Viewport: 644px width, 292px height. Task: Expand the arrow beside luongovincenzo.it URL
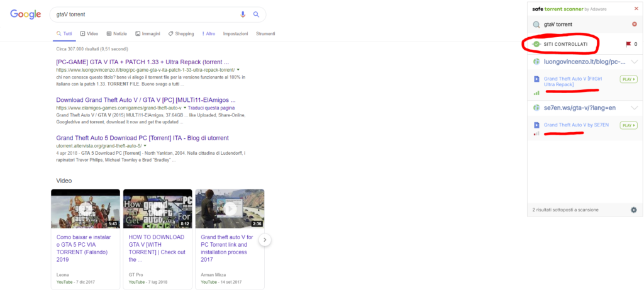tap(238, 70)
